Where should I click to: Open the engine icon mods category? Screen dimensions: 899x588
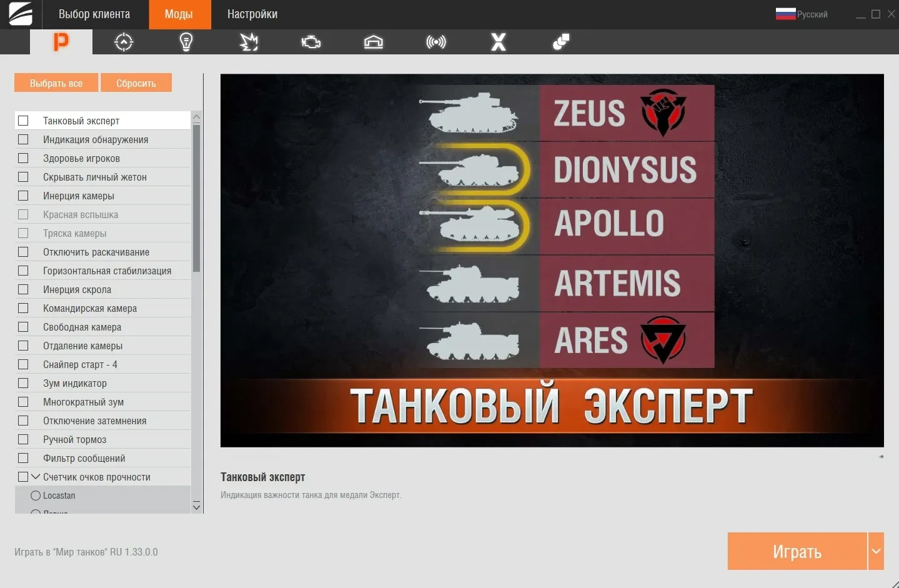[311, 42]
